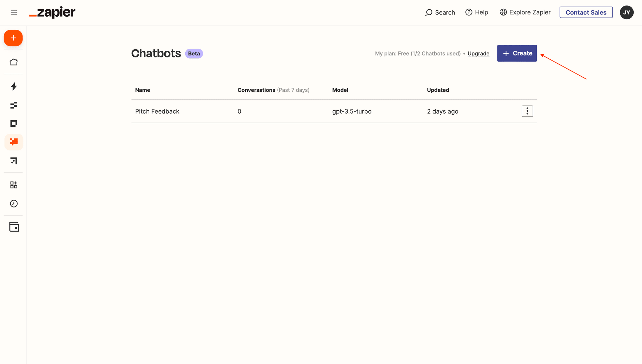Click the hamburger menu icon top-left
The width and height of the screenshot is (642, 364).
13,12
